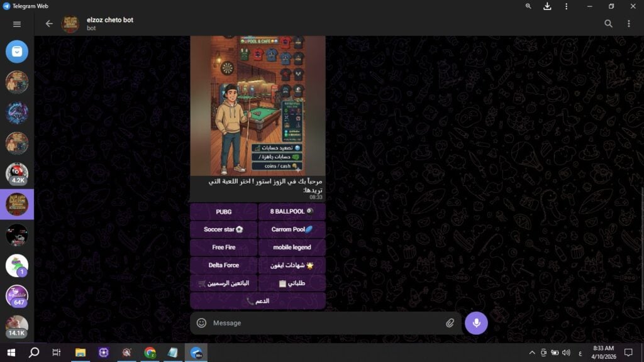Click the Message input field

[x=325, y=323]
